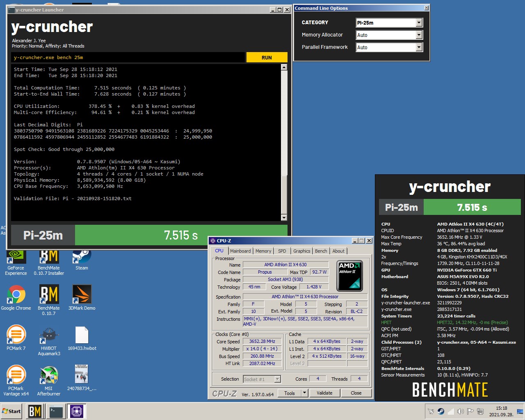Image resolution: width=525 pixels, height=420 pixels.
Task: Click the y-cruncher Launcher title bar icon
Action: coord(11,9)
